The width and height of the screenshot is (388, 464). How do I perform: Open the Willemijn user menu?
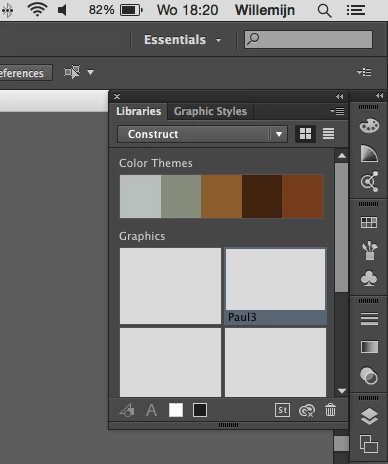point(265,10)
